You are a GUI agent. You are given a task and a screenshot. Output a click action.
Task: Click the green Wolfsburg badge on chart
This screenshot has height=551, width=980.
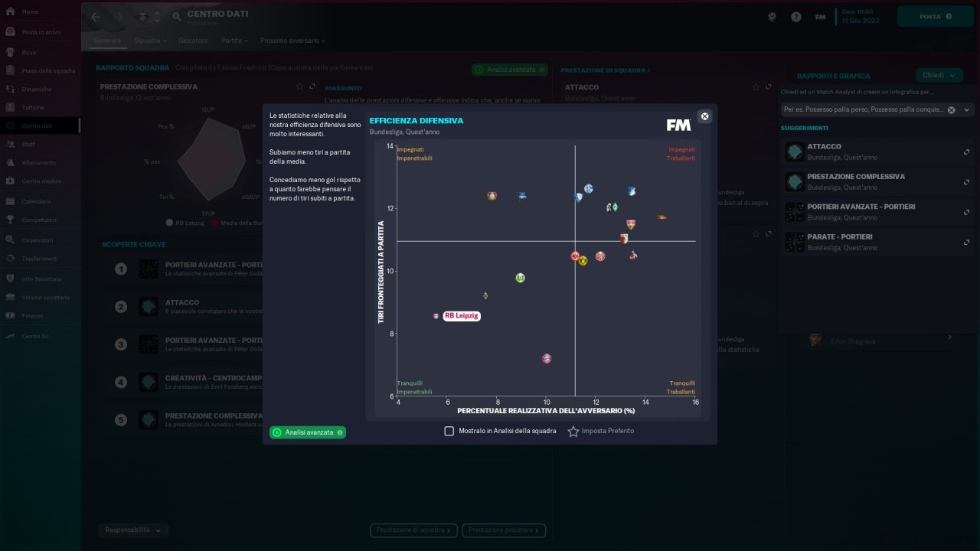point(521,278)
